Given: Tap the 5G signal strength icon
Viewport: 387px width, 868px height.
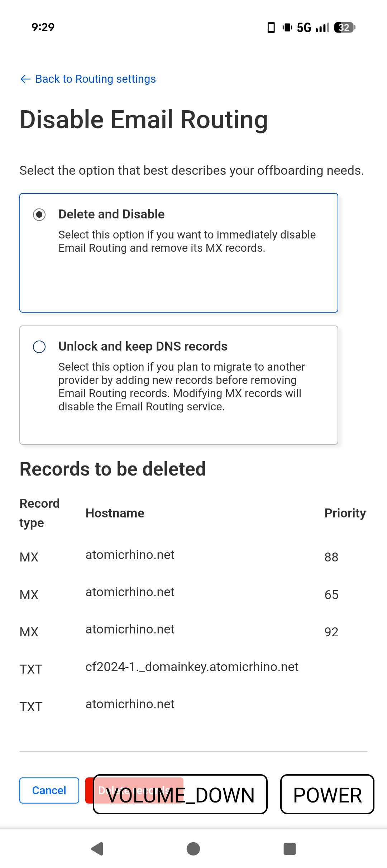Looking at the screenshot, I should pyautogui.click(x=322, y=28).
